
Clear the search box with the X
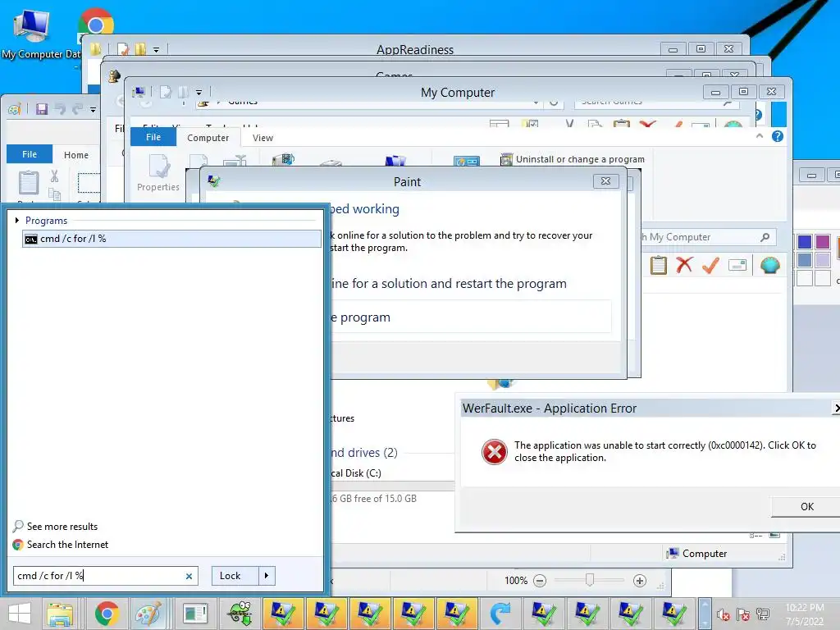(x=189, y=577)
